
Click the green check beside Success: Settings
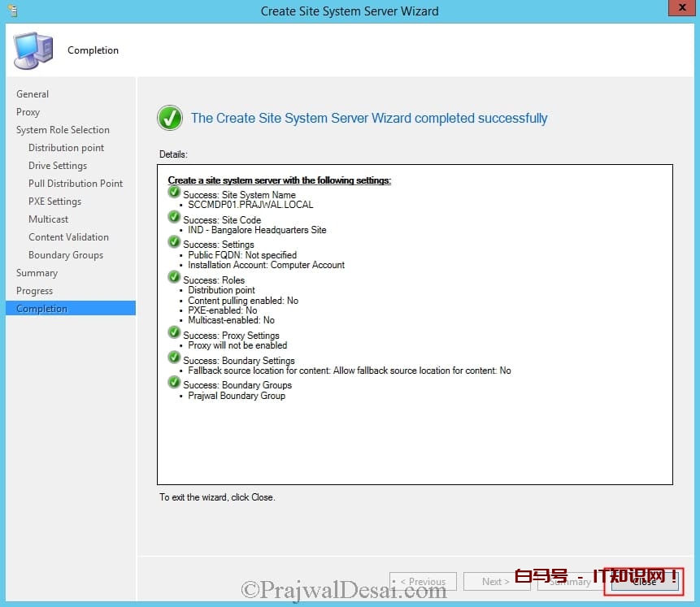[x=174, y=242]
